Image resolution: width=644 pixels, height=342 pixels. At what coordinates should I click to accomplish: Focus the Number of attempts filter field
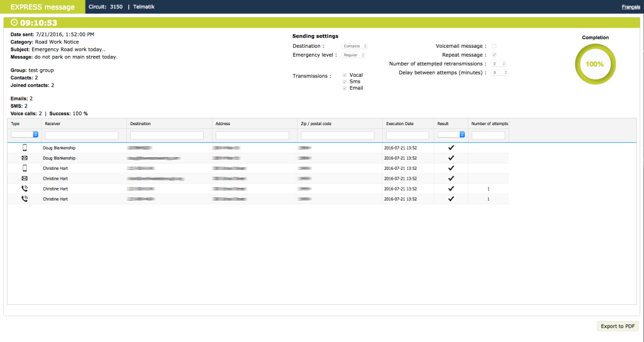pyautogui.click(x=488, y=135)
